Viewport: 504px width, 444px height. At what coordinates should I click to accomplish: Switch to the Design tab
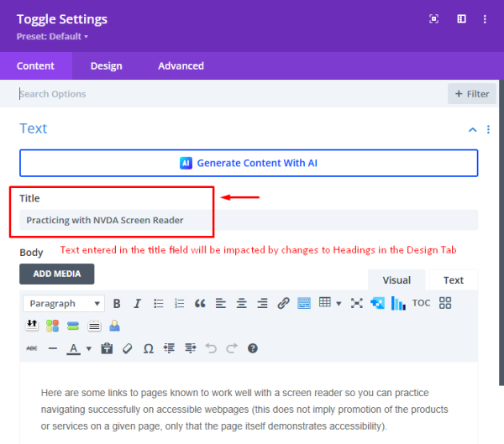point(106,65)
